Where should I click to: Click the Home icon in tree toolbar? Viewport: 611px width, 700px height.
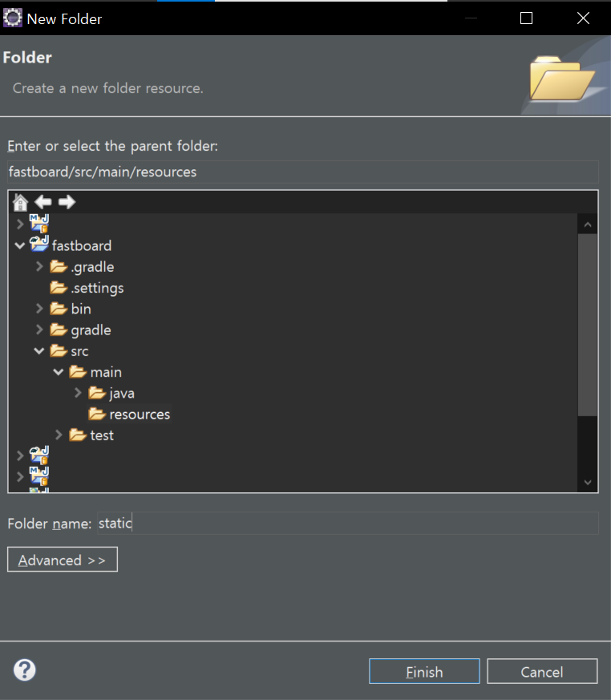(x=20, y=202)
